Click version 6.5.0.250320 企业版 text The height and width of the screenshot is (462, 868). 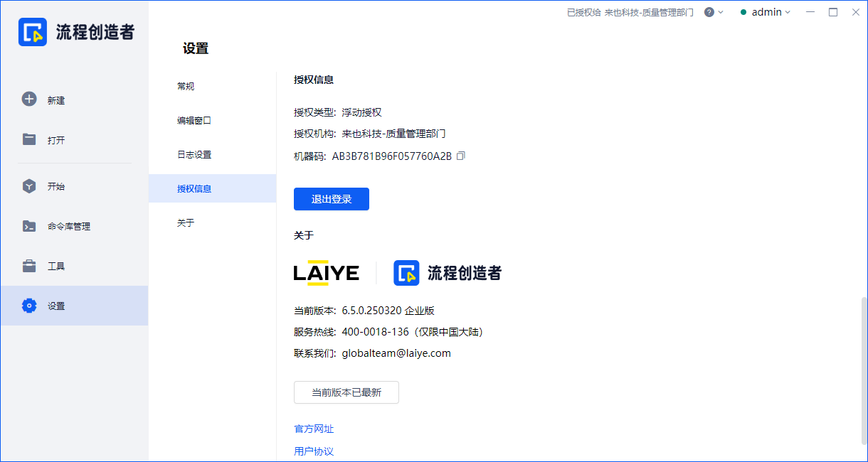388,311
